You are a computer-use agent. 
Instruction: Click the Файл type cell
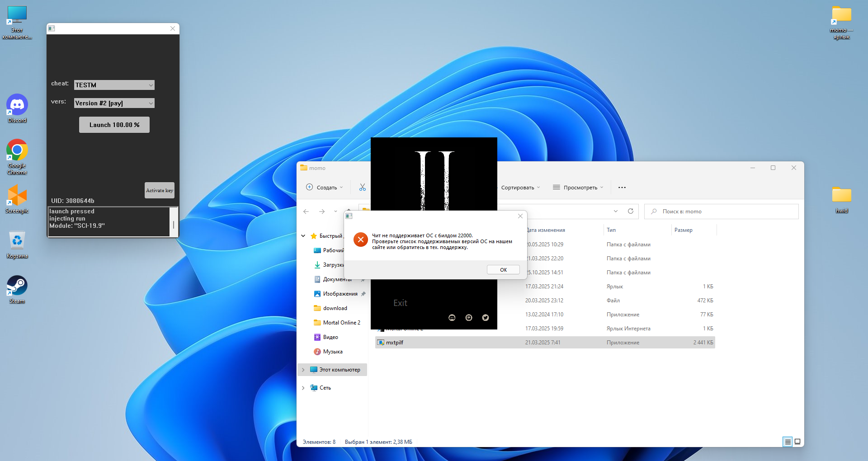click(613, 301)
